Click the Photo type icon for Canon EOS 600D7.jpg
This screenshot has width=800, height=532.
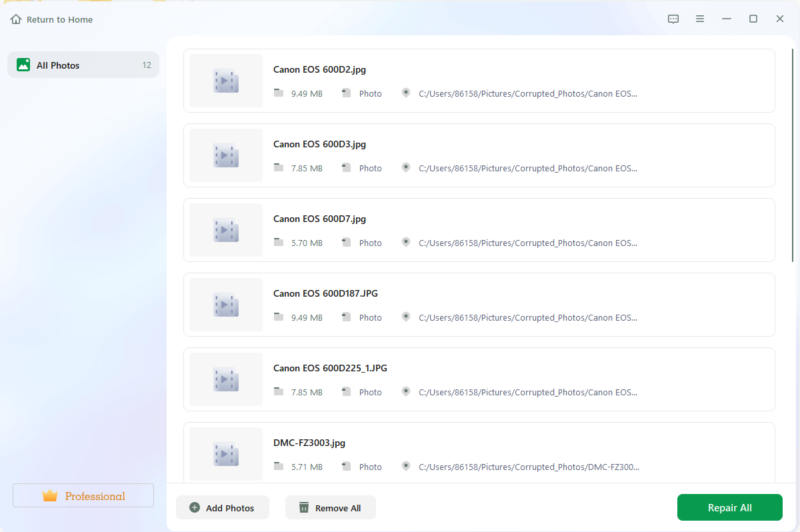coord(347,243)
